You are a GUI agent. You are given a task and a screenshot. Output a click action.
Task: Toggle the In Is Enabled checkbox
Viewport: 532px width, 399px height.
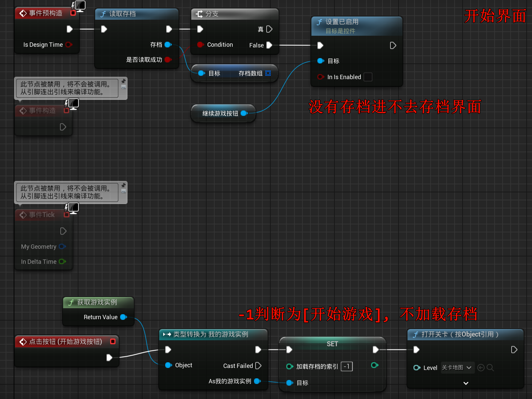point(368,77)
